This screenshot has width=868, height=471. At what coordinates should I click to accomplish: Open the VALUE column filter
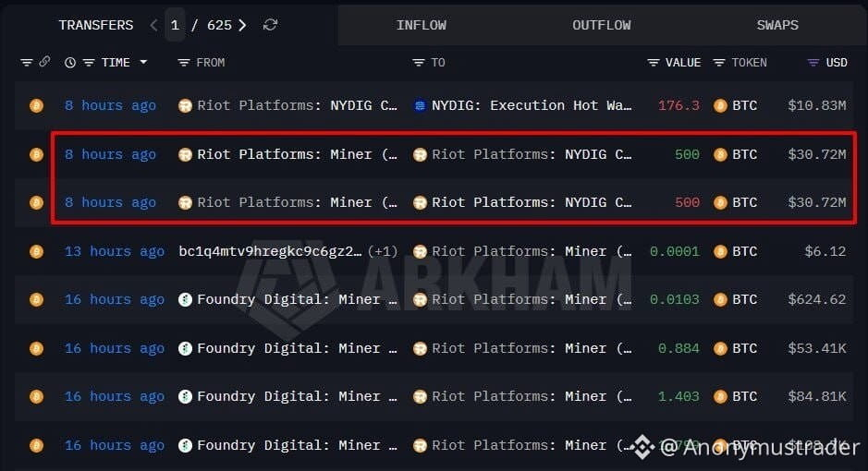click(x=654, y=63)
